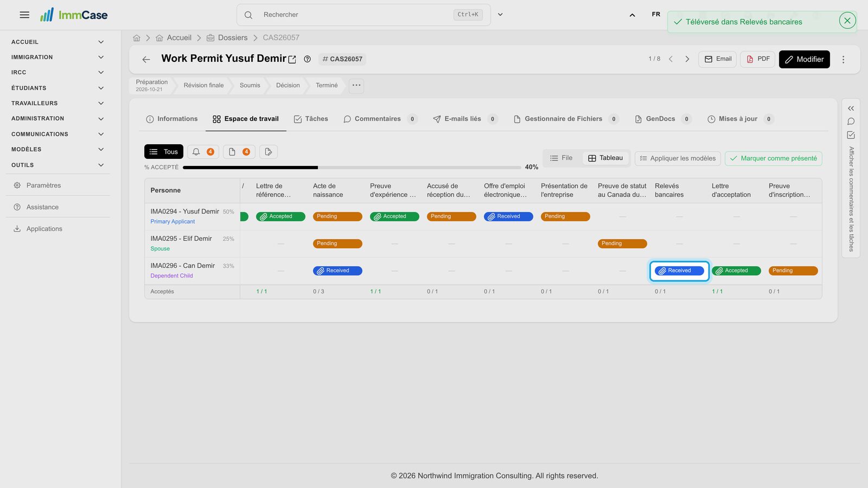Collapse the side panel double-chevron

(x=851, y=108)
